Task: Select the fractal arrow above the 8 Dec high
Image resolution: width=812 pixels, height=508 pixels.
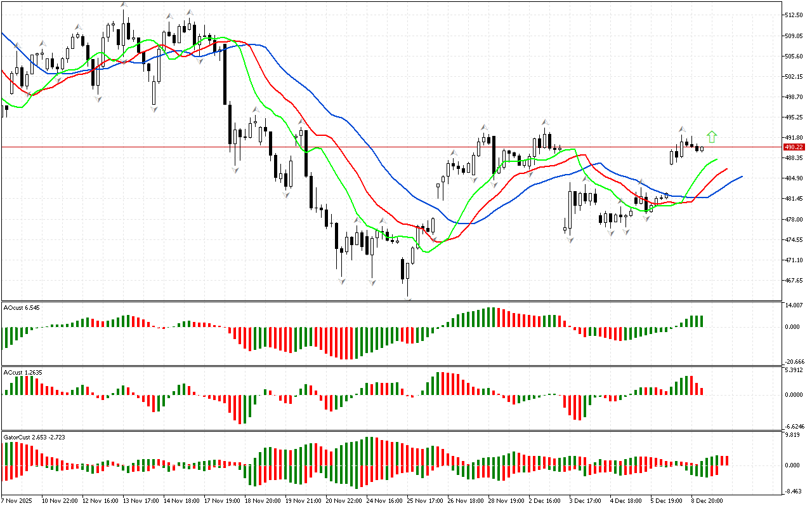Action: (682, 128)
